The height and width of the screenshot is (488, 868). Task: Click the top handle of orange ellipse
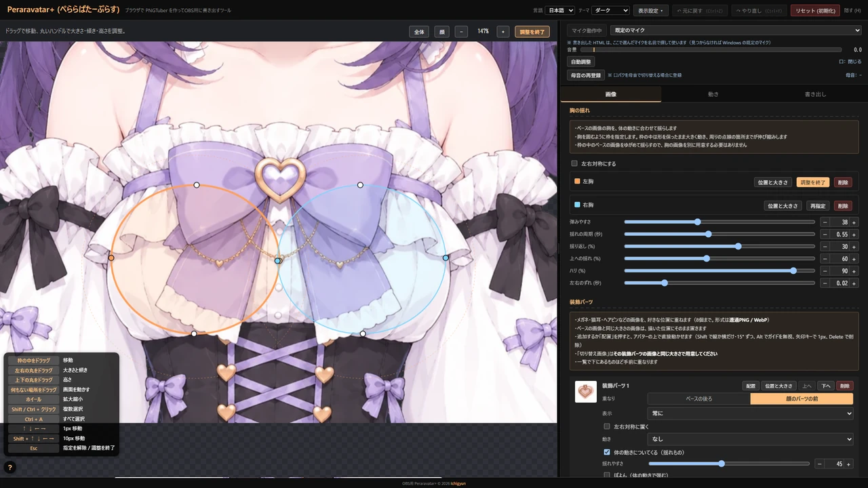(x=197, y=185)
